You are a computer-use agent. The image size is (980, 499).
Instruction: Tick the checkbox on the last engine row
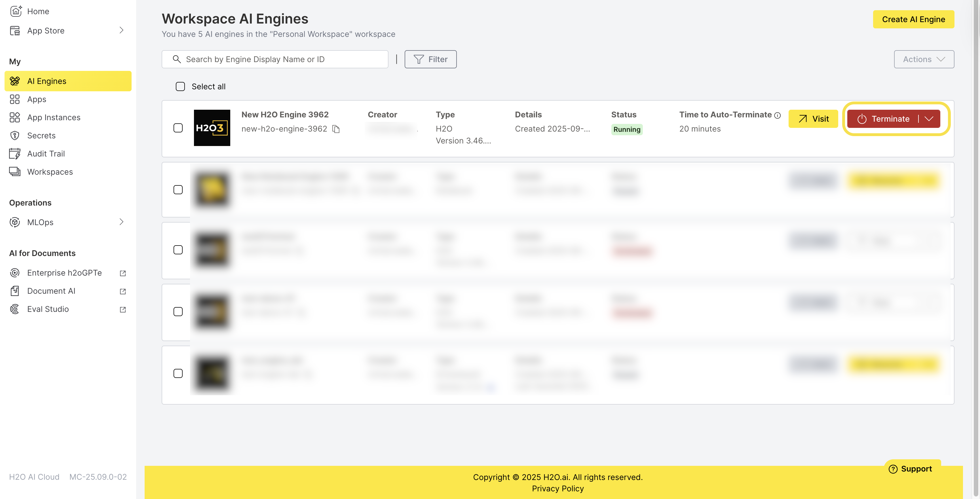tap(178, 373)
